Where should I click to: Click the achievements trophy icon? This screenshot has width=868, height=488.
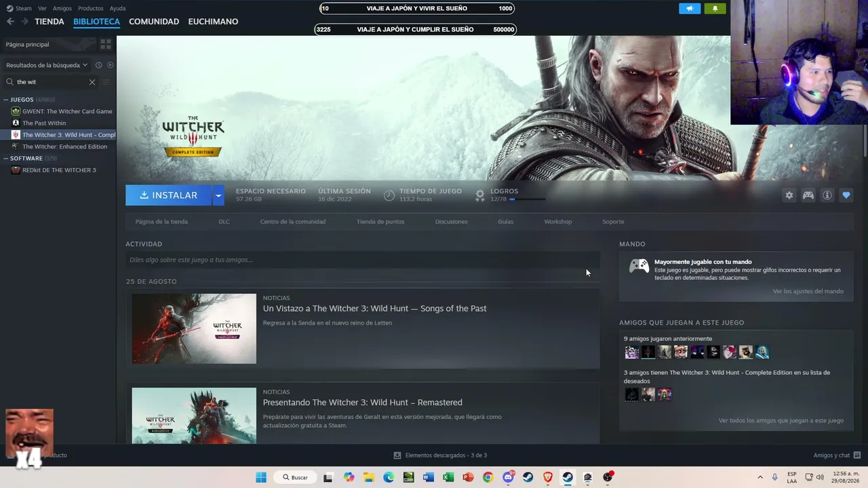[x=480, y=195]
